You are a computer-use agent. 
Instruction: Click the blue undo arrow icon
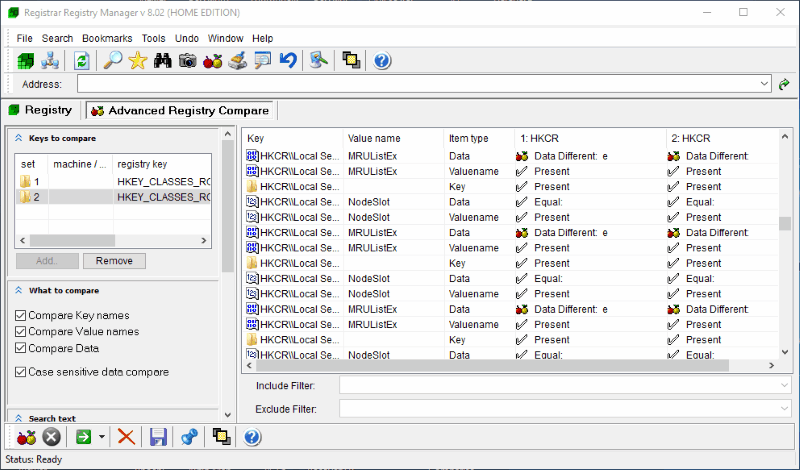pos(288,61)
